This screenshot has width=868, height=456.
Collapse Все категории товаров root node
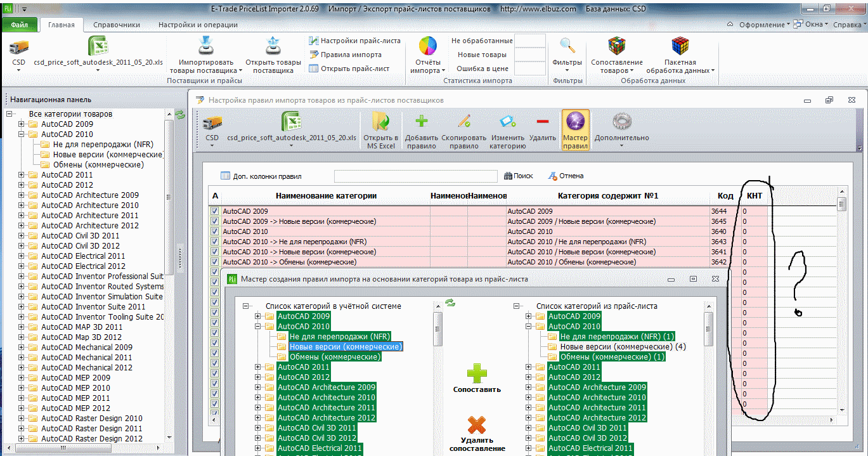(10, 114)
